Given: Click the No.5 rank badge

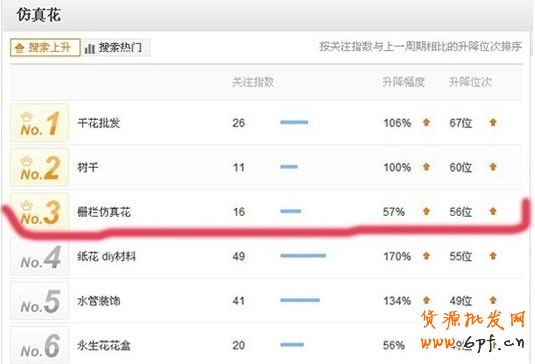Looking at the screenshot, I should (x=40, y=301).
